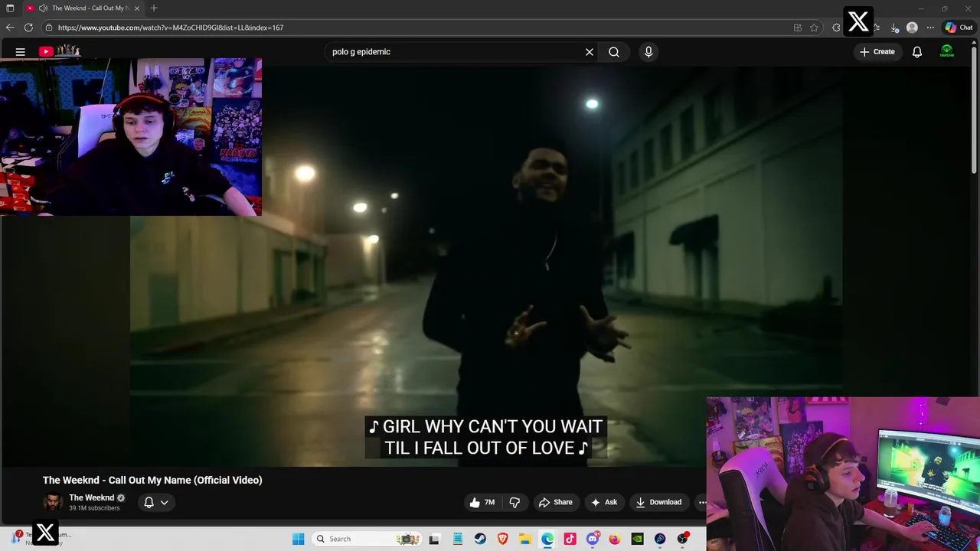Click the Windows taskbar Search box

[x=367, y=539]
